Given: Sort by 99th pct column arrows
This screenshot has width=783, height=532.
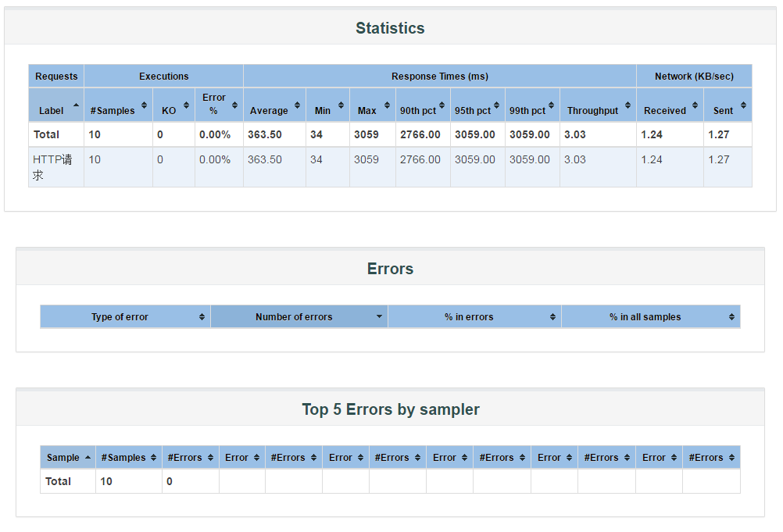Looking at the screenshot, I should (x=551, y=105).
